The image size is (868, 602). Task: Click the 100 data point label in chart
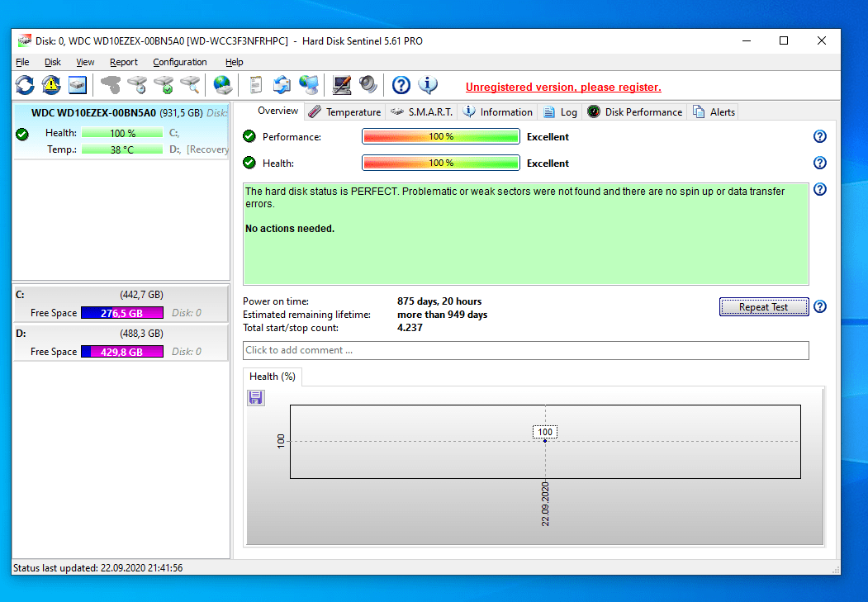coord(545,432)
